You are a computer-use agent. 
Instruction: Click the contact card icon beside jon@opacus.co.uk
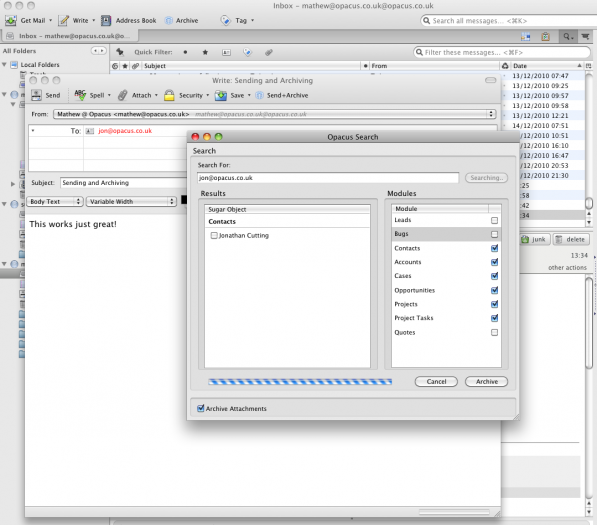pyautogui.click(x=89, y=131)
